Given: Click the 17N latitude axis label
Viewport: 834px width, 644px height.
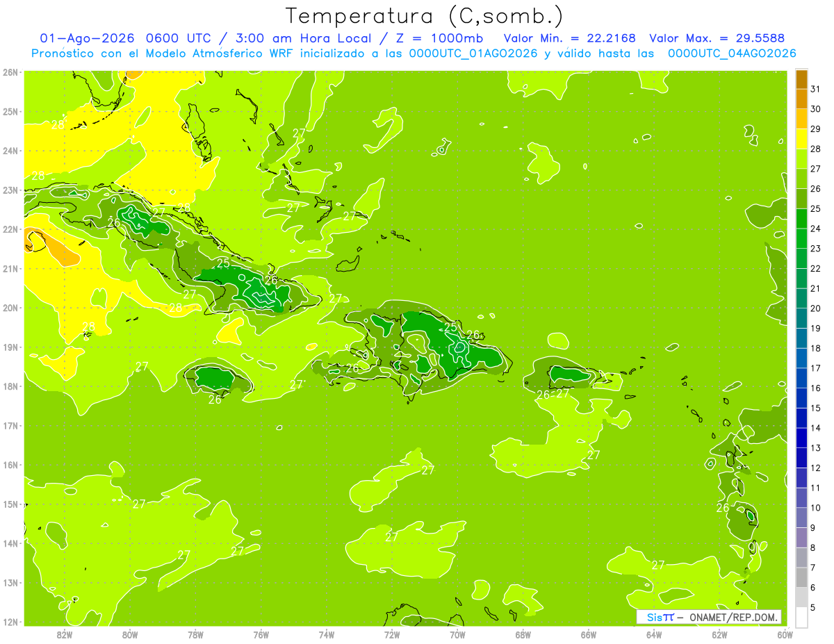Looking at the screenshot, I should point(10,425).
